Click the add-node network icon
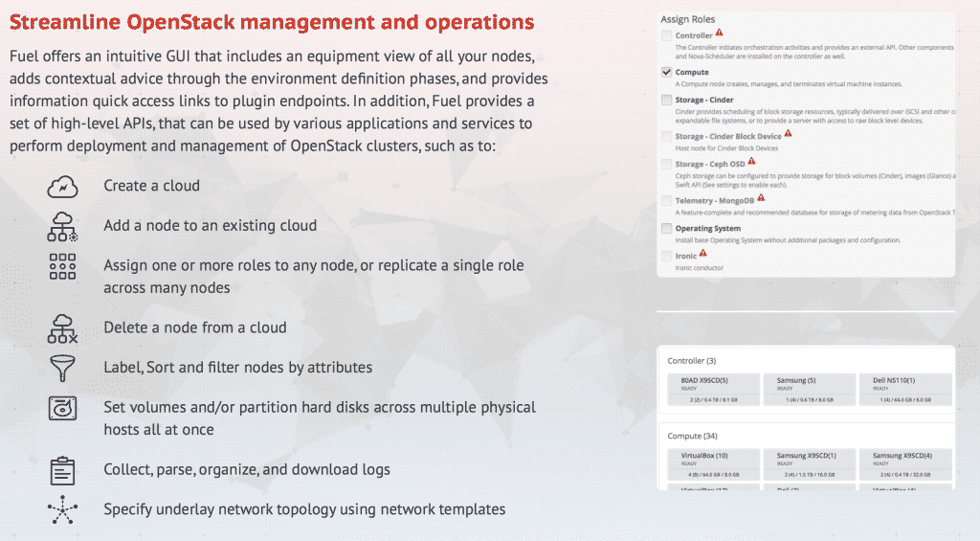Viewport: 980px width, 541px height. coord(62,226)
